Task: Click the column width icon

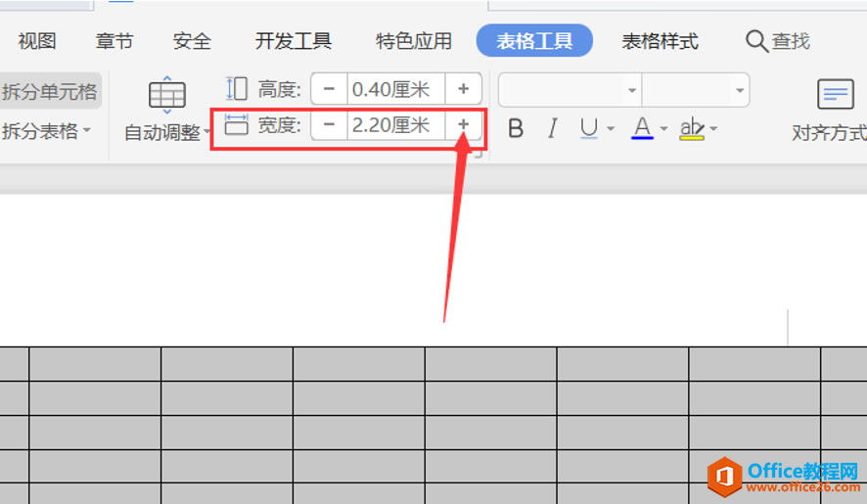Action: (x=237, y=124)
